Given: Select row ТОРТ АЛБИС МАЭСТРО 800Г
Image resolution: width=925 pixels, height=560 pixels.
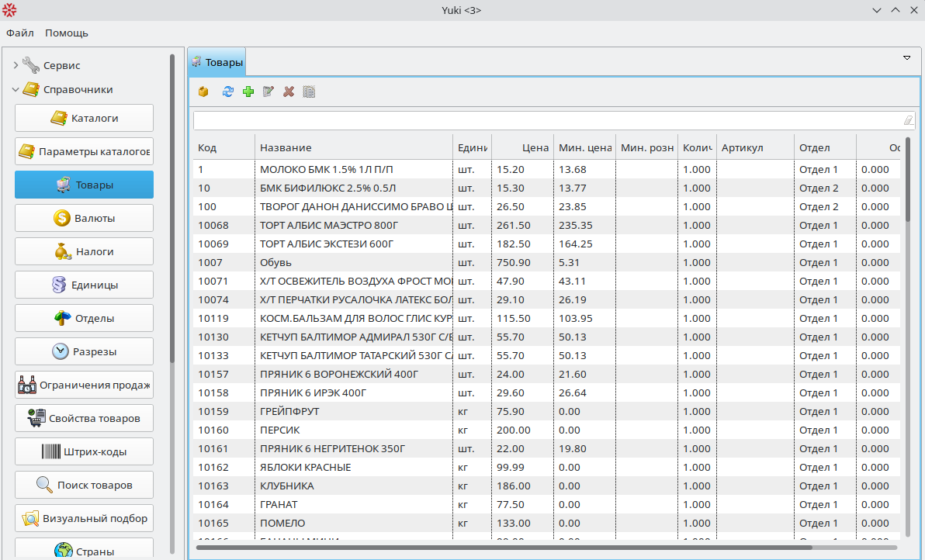Looking at the screenshot, I should 355,225.
